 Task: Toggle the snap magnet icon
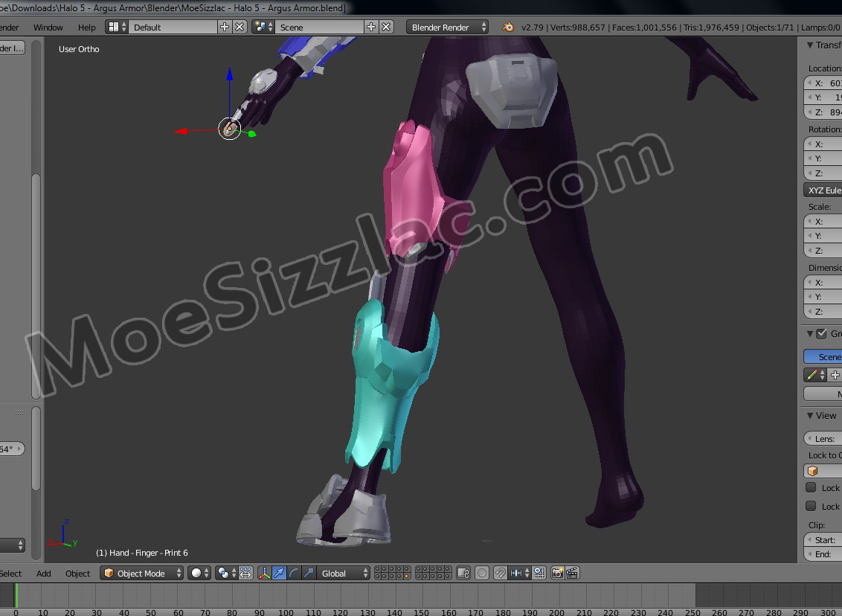500,573
